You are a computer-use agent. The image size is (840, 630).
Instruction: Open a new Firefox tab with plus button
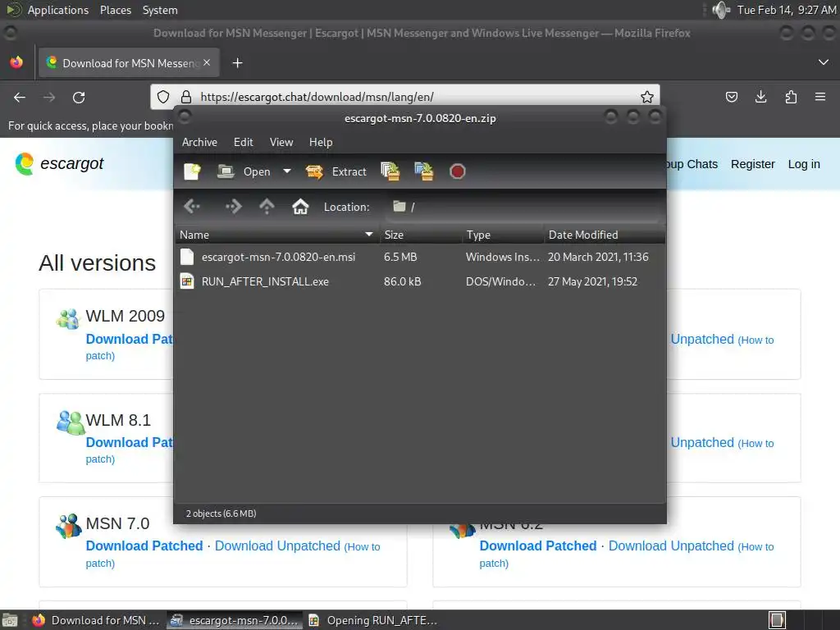(x=237, y=63)
